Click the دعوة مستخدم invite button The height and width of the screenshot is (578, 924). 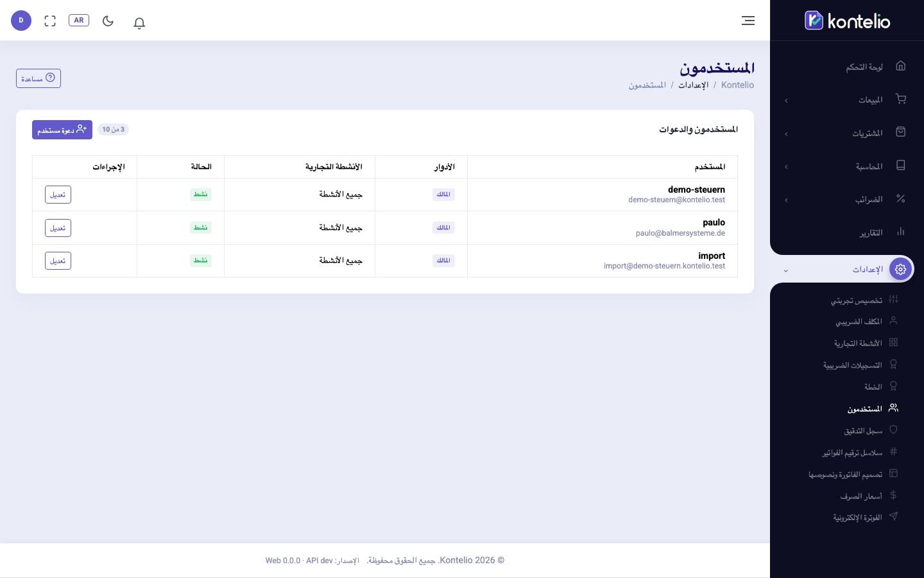62,130
